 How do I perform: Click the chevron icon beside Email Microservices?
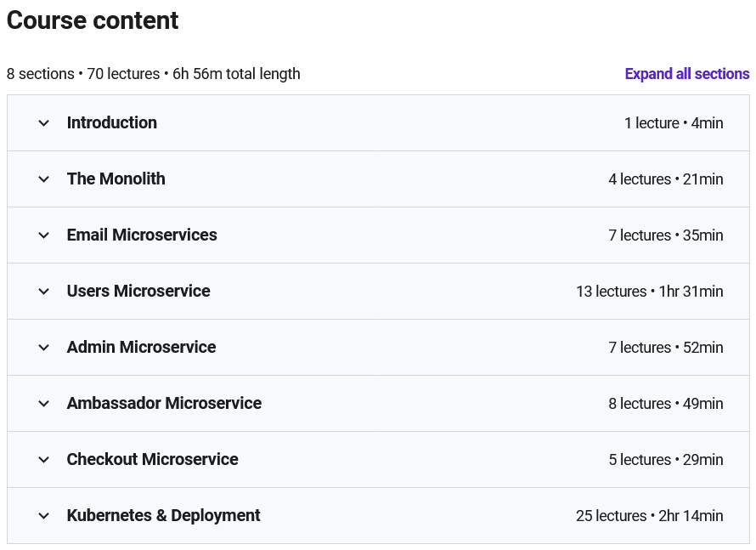pyautogui.click(x=44, y=235)
